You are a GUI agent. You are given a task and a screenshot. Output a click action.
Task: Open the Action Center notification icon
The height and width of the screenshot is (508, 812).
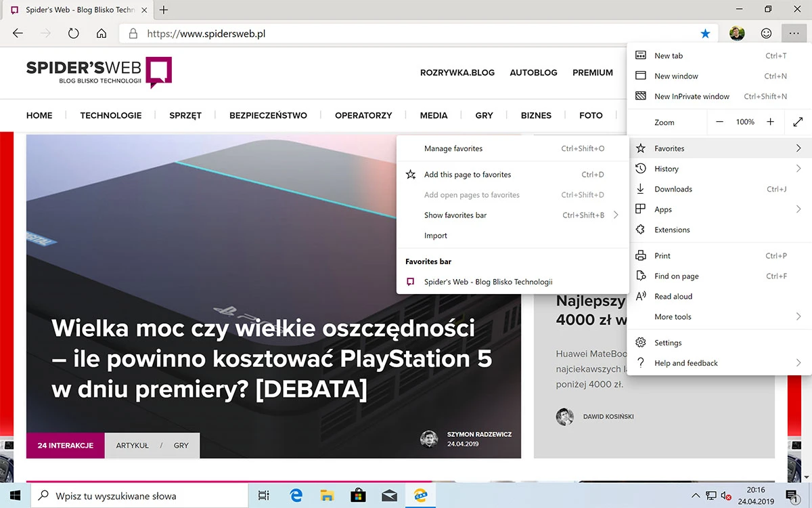791,496
